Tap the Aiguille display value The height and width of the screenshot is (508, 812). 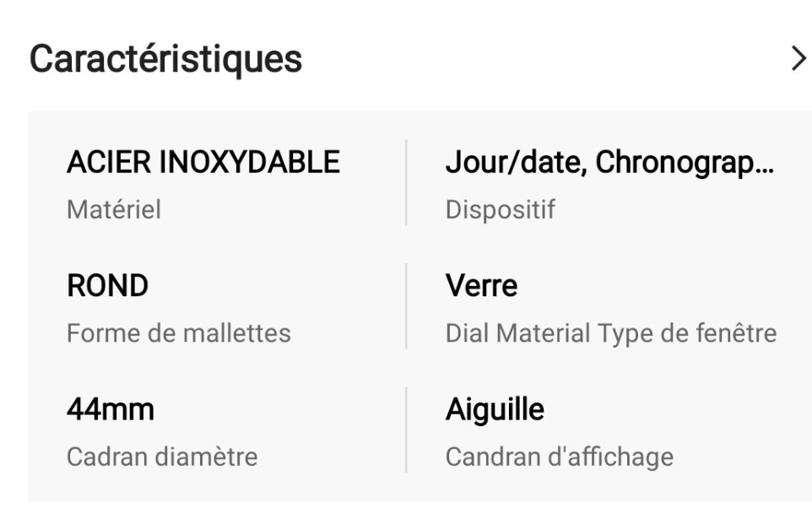495,410
